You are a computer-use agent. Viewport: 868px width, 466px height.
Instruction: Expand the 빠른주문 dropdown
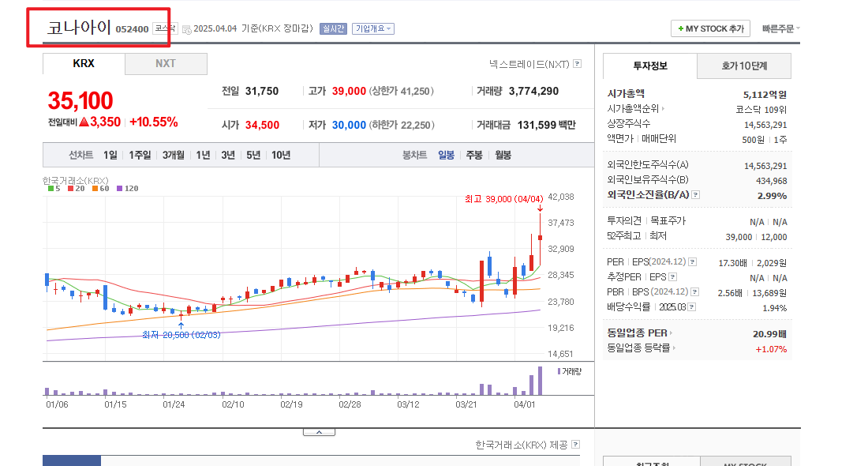pos(777,28)
